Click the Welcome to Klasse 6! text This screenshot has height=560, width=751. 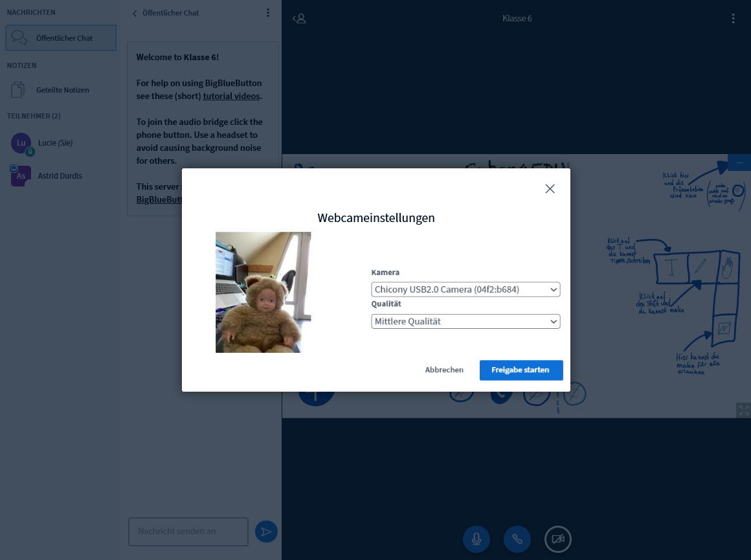click(177, 57)
